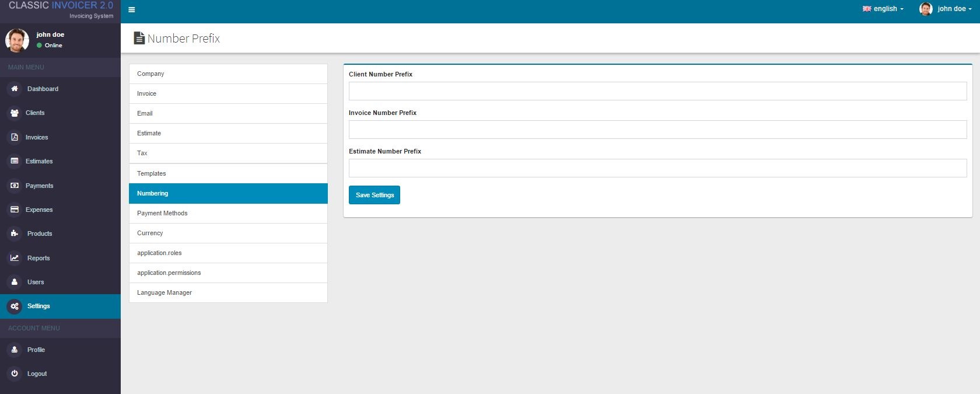The image size is (980, 394).
Task: Toggle sidebar with hamburger menu icon
Action: (132, 9)
